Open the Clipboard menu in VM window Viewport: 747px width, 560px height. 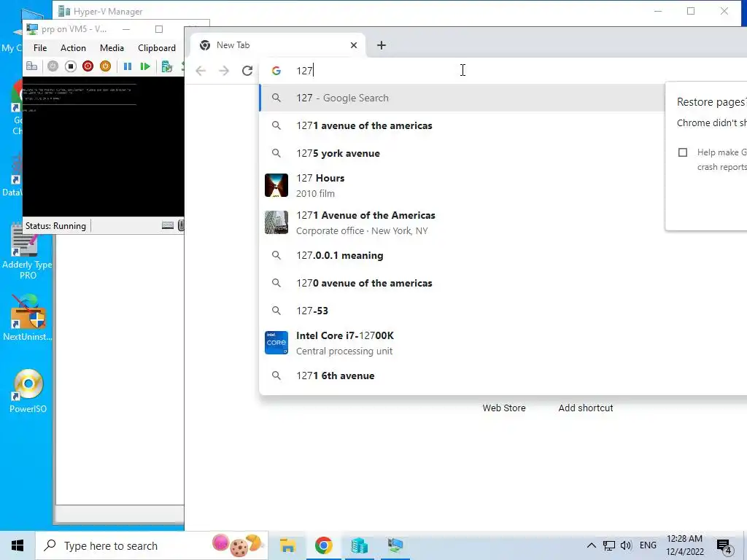(x=157, y=47)
